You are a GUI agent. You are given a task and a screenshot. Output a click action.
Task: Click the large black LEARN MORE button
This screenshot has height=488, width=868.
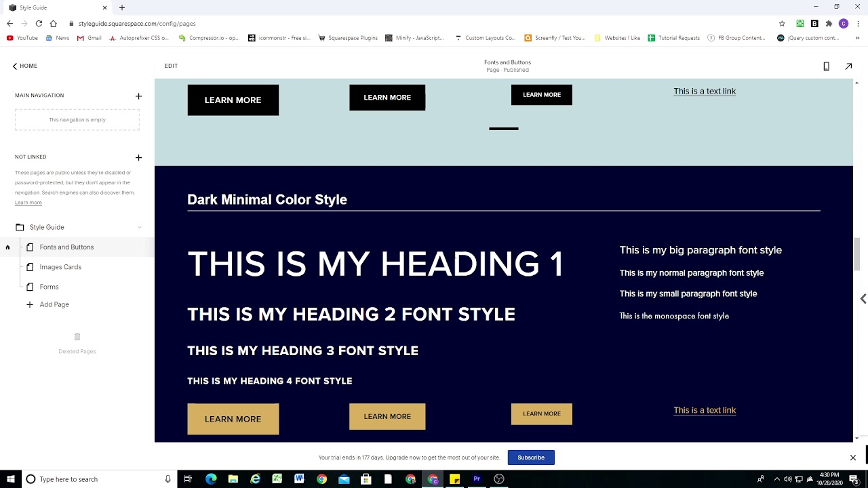pyautogui.click(x=233, y=100)
